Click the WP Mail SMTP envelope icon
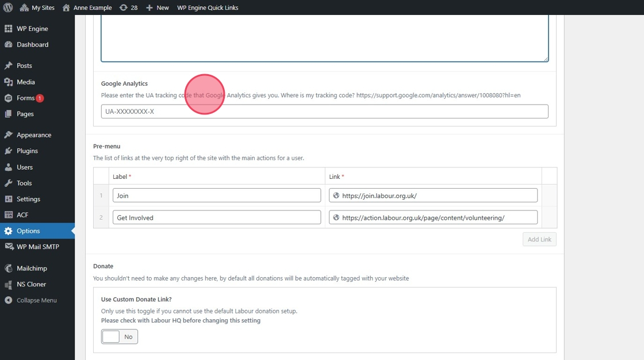 pyautogui.click(x=9, y=247)
